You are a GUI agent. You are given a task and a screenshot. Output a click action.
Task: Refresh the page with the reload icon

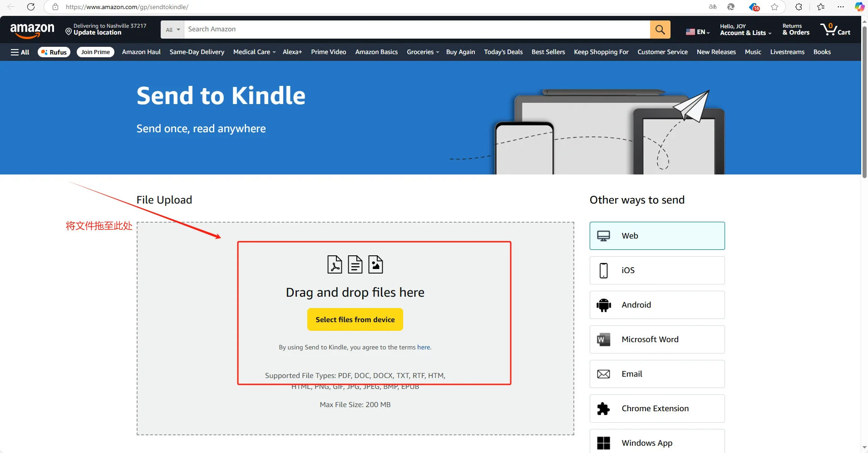click(x=31, y=7)
